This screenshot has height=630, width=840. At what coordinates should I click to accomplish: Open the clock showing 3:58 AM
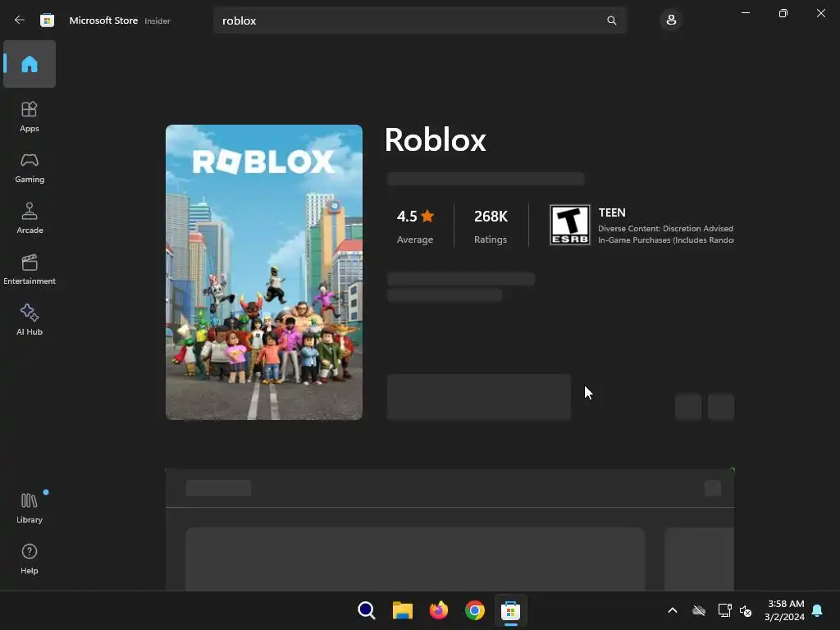coord(784,610)
